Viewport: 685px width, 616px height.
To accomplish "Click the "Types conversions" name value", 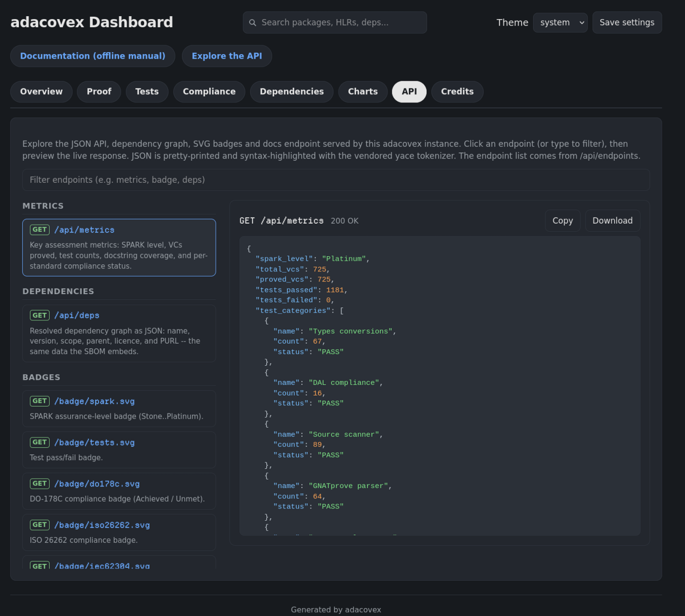I will 350,332.
